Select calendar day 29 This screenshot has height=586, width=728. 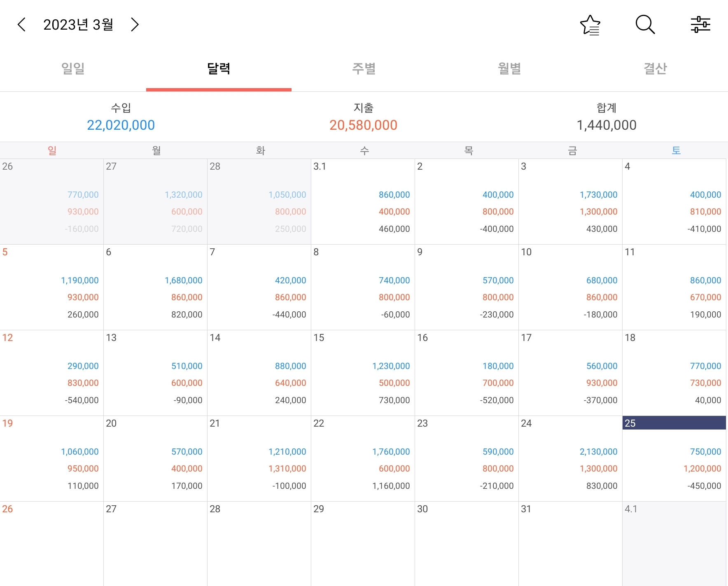(x=363, y=544)
